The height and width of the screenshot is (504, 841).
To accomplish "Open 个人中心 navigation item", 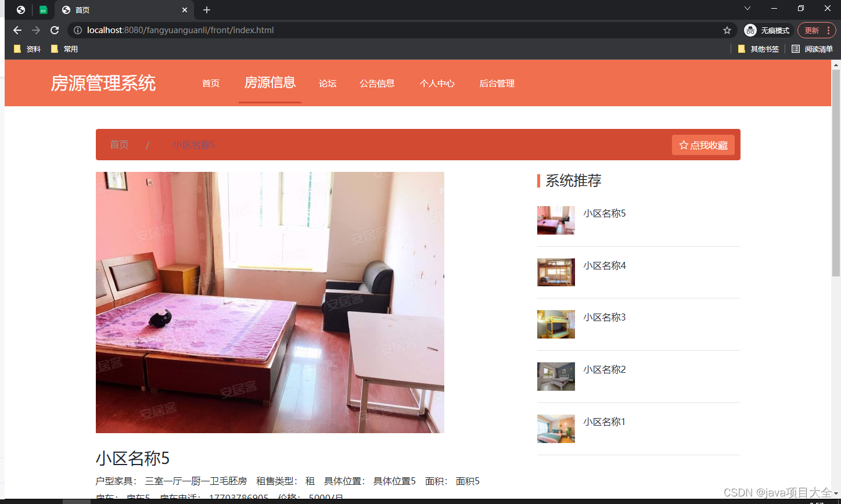I will (x=437, y=84).
